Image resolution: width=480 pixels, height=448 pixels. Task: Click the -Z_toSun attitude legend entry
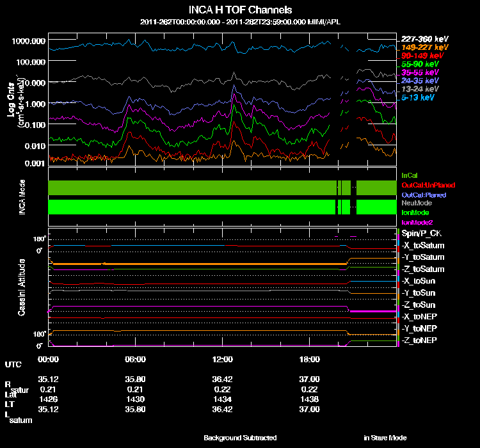pos(419,305)
